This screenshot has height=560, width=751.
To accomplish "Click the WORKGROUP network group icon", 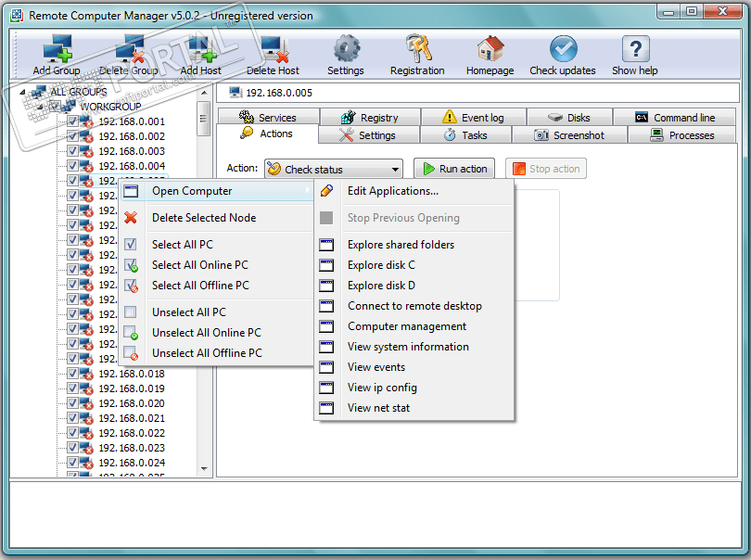I will 68,106.
